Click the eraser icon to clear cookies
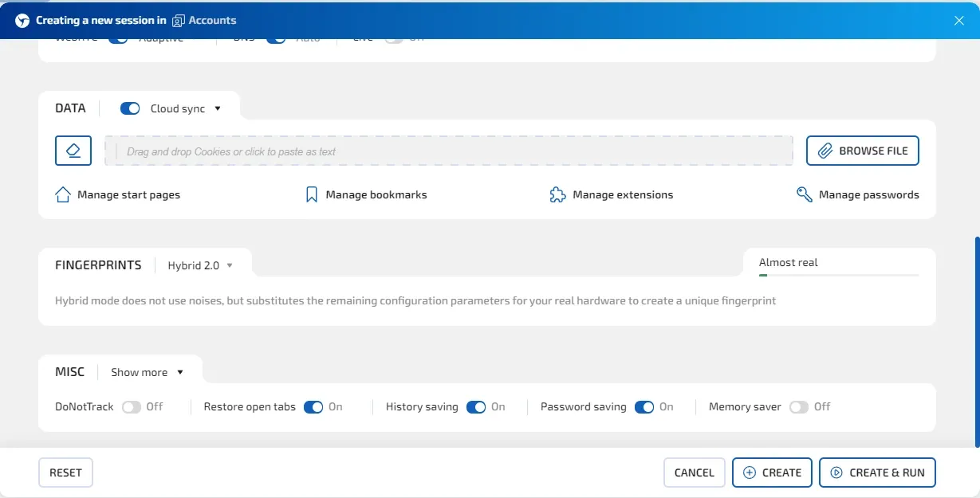This screenshot has height=498, width=980. (x=73, y=150)
